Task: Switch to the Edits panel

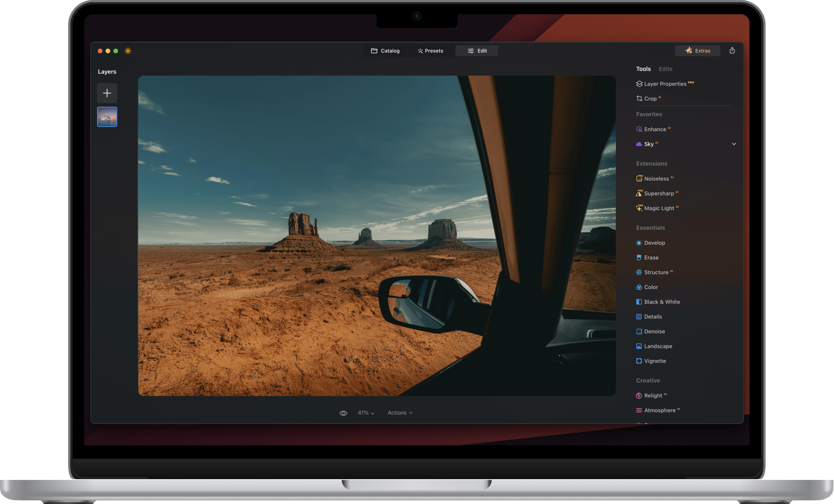Action: [x=665, y=69]
